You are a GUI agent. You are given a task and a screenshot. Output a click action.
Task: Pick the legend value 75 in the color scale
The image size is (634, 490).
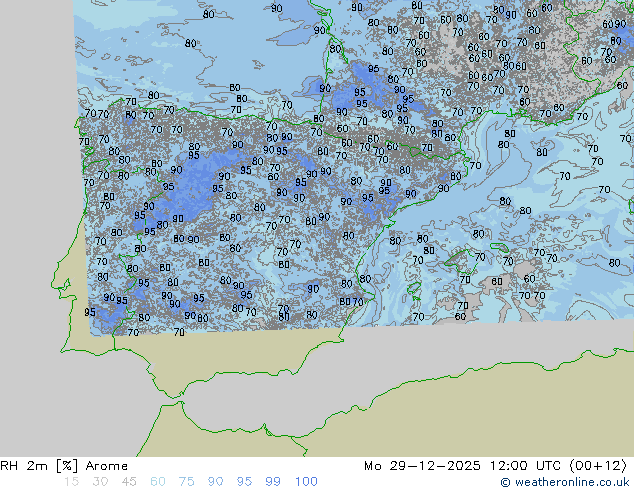186,482
